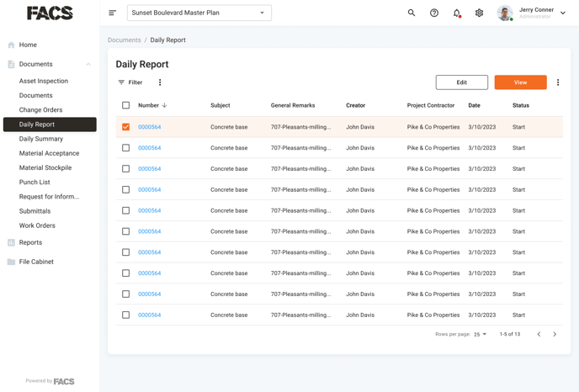Open Change Orders in the sidebar
Screen dimensions: 579x392
pyautogui.click(x=40, y=110)
